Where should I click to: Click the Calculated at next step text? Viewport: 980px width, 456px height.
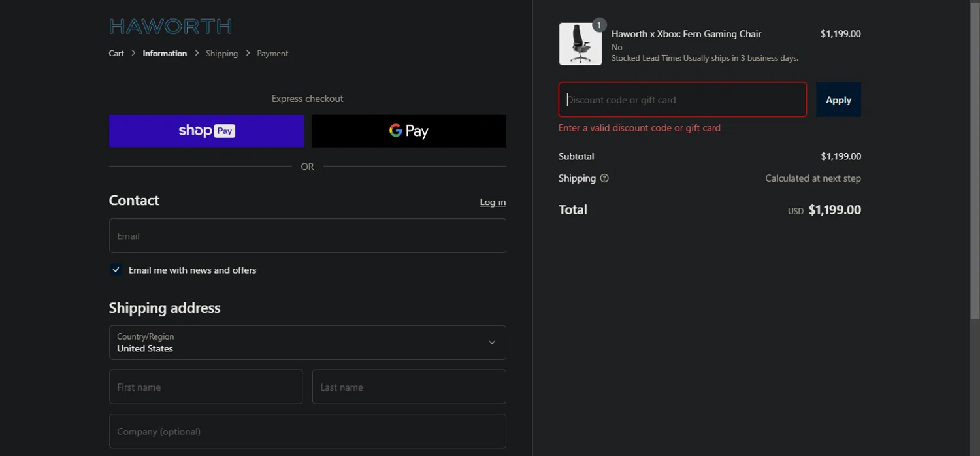pos(813,178)
